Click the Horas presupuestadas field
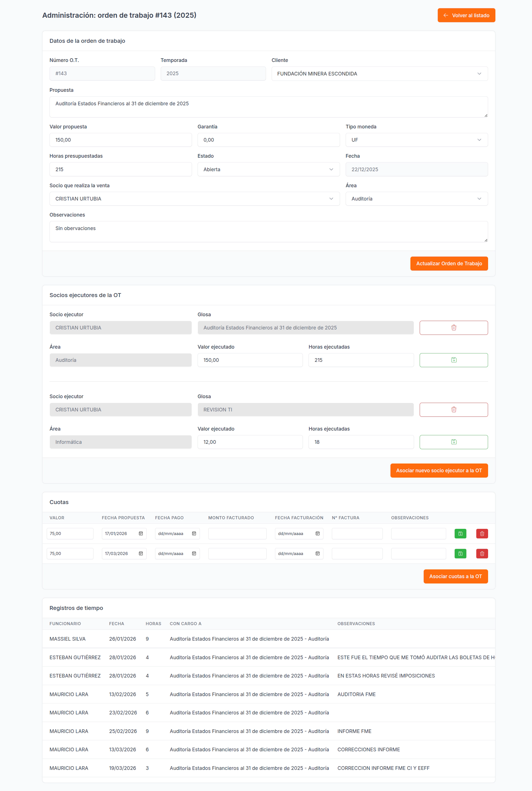The width and height of the screenshot is (532, 791). 120,169
